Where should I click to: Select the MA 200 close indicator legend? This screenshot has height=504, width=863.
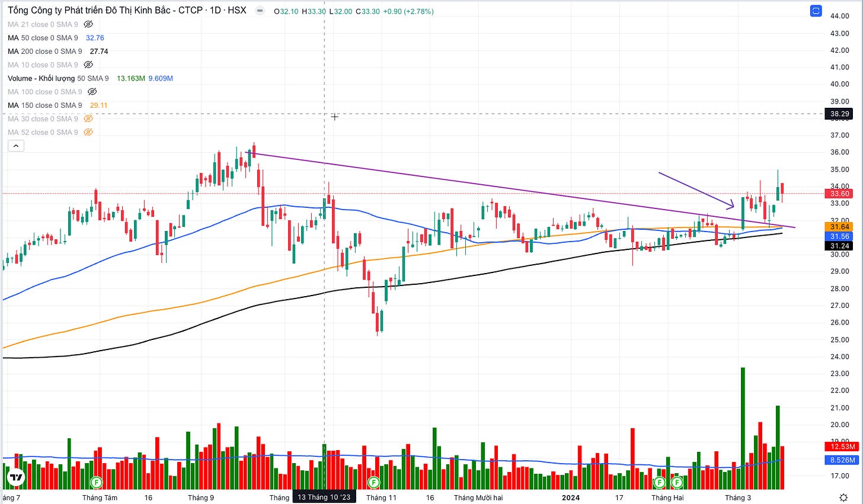(45, 52)
